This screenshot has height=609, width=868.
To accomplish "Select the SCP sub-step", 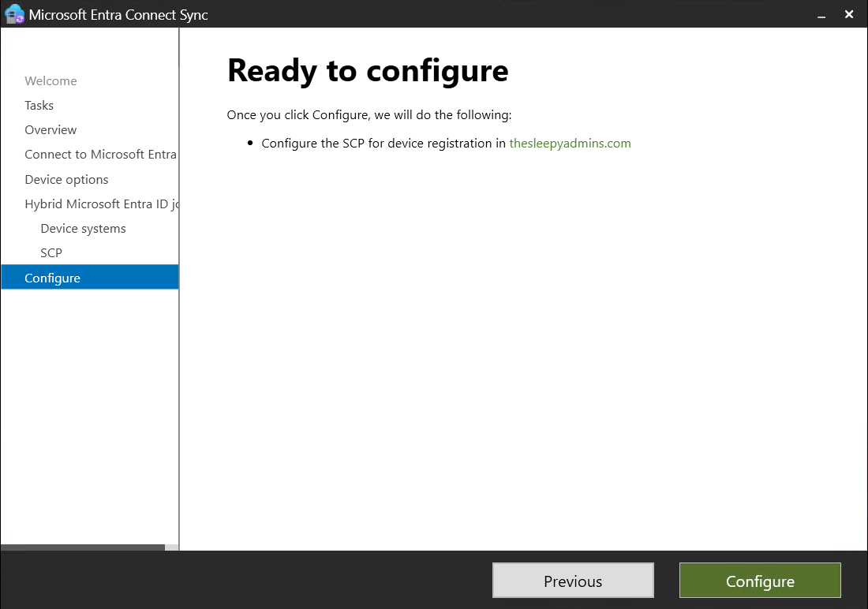I will tap(51, 252).
